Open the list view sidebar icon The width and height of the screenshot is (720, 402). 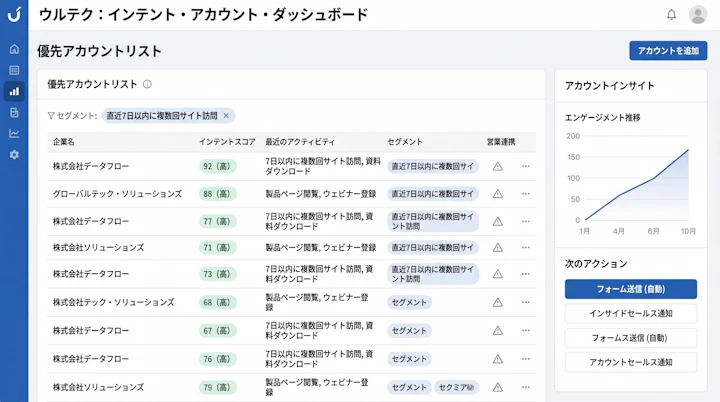point(14,70)
